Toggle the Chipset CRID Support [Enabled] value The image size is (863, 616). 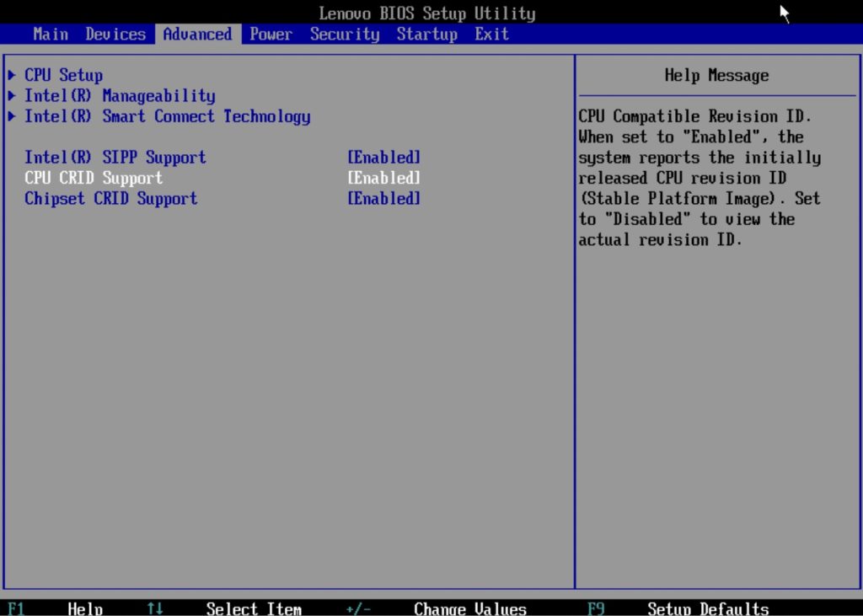click(x=383, y=198)
